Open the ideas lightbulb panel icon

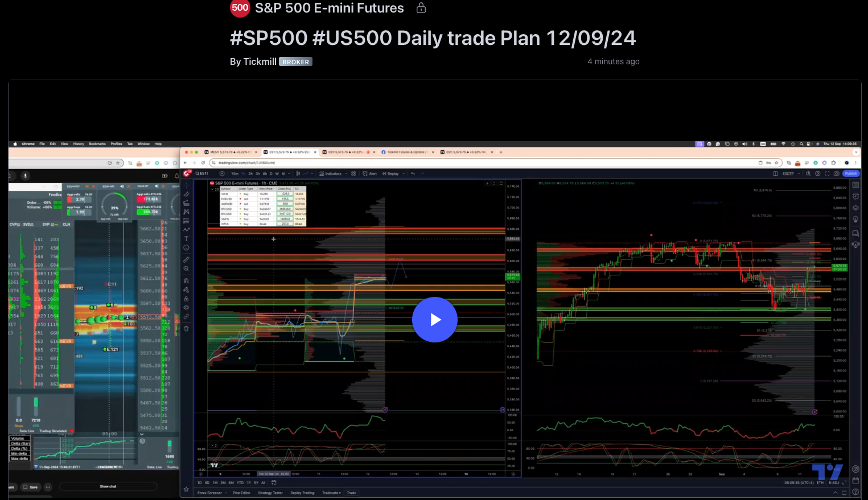tap(855, 219)
